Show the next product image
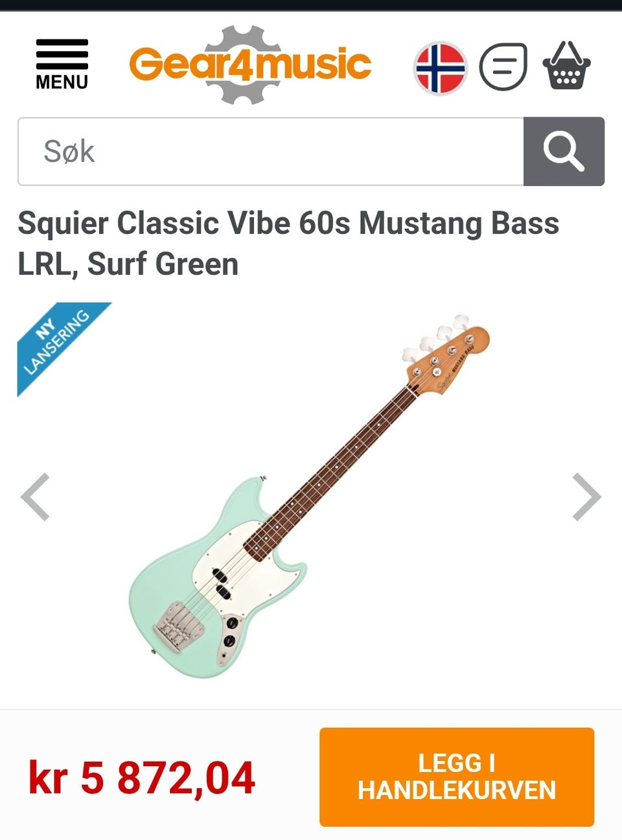Image resolution: width=622 pixels, height=840 pixels. (586, 497)
